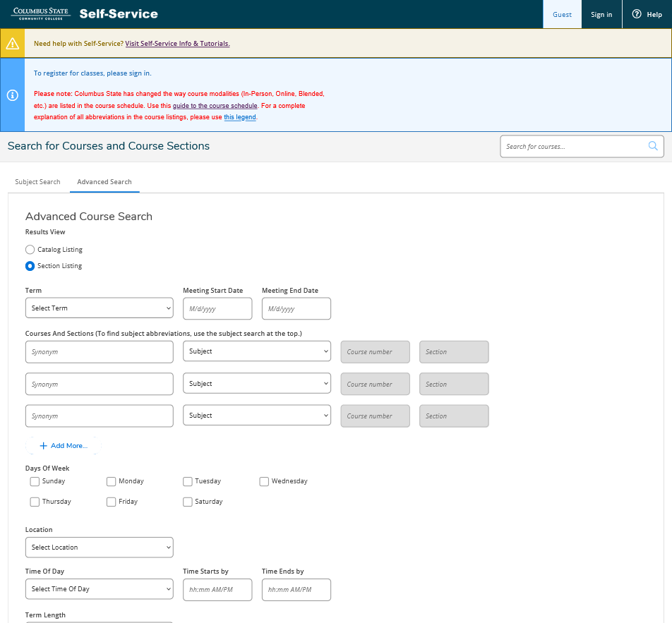672x623 pixels.
Task: Check the Monday checkbox
Action: tap(112, 481)
